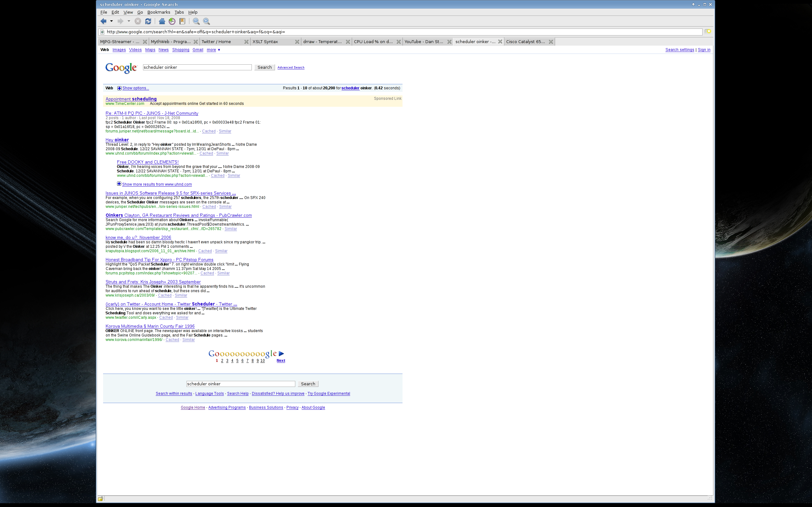
Task: Open the Advanced Search link
Action: (x=291, y=67)
